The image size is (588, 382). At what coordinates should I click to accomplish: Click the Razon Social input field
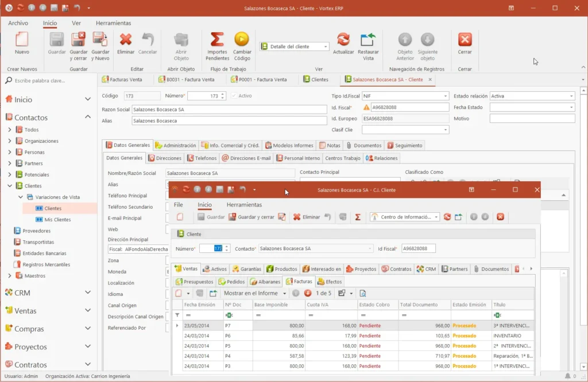229,110
